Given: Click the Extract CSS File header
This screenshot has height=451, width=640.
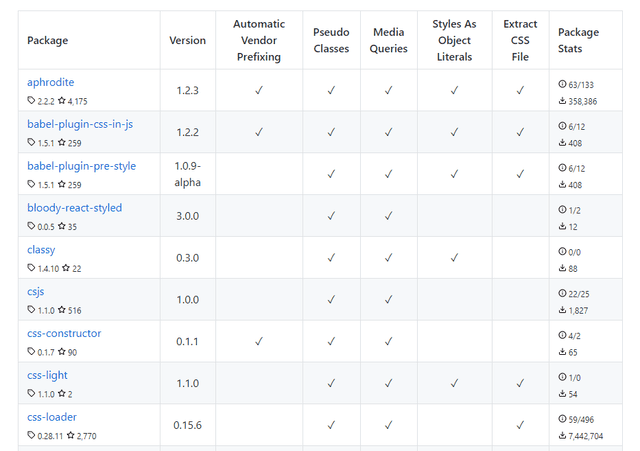Looking at the screenshot, I should click(520, 40).
